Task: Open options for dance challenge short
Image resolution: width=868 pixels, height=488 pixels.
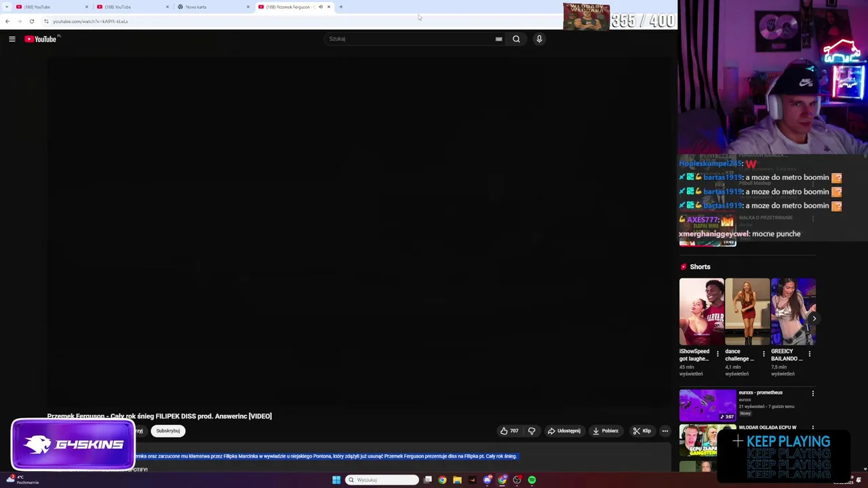Action: [764, 354]
